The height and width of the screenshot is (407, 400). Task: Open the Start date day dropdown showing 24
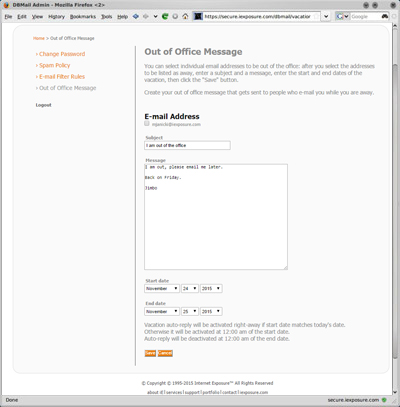pos(190,288)
